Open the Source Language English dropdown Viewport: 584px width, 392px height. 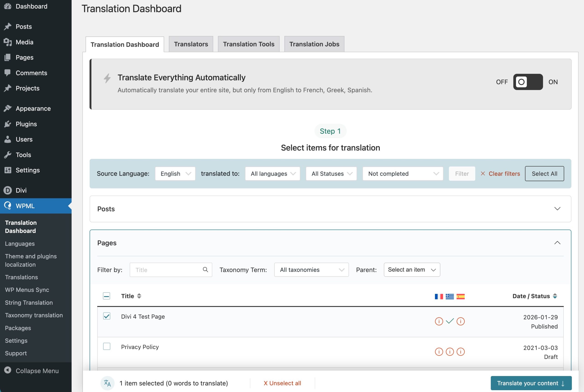(175, 174)
